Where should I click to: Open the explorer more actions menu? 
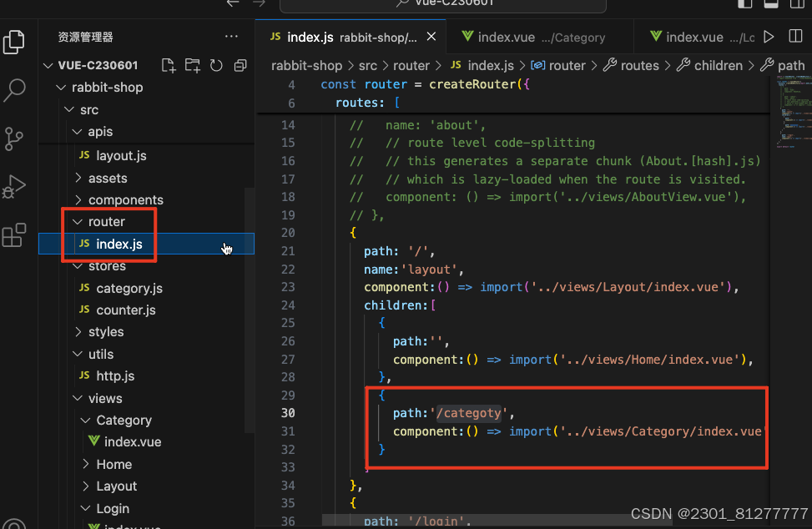[231, 37]
